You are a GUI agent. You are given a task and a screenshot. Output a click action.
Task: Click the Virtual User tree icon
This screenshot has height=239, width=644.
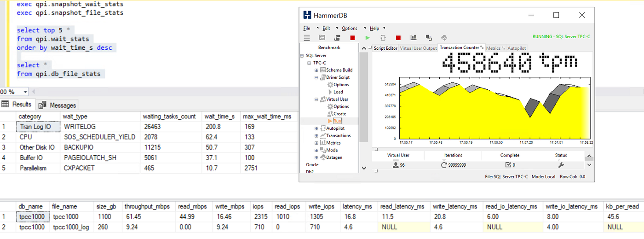tap(323, 99)
